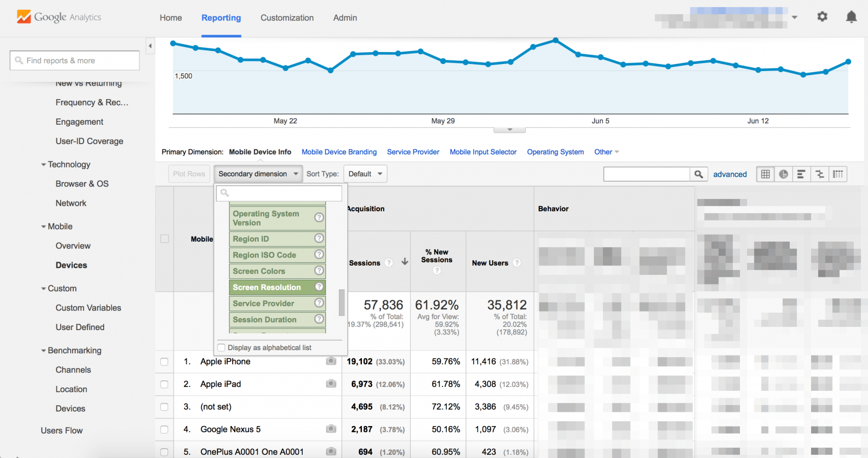Show help for Region ID dimension
Viewport: 868px width, 458px height.
[319, 238]
